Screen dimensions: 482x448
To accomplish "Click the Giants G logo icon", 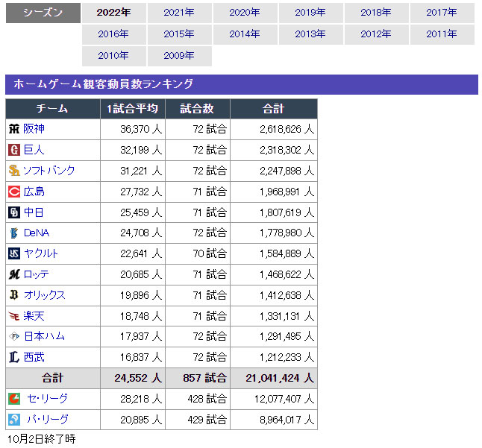I will tap(14, 150).
